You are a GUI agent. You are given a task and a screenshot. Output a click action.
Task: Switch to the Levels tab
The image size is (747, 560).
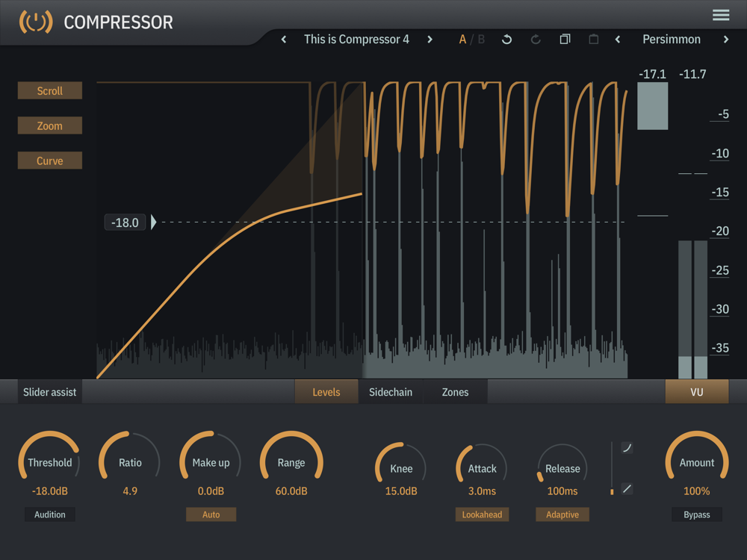pos(326,392)
